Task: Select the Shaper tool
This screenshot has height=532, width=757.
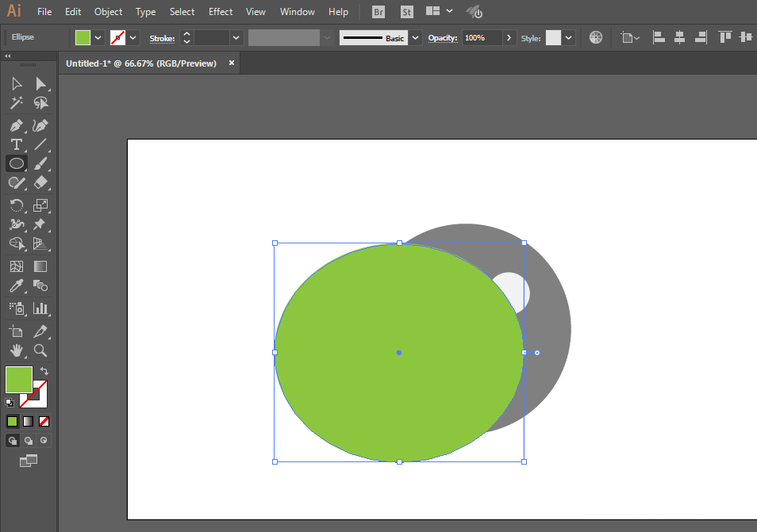Action: (17, 183)
